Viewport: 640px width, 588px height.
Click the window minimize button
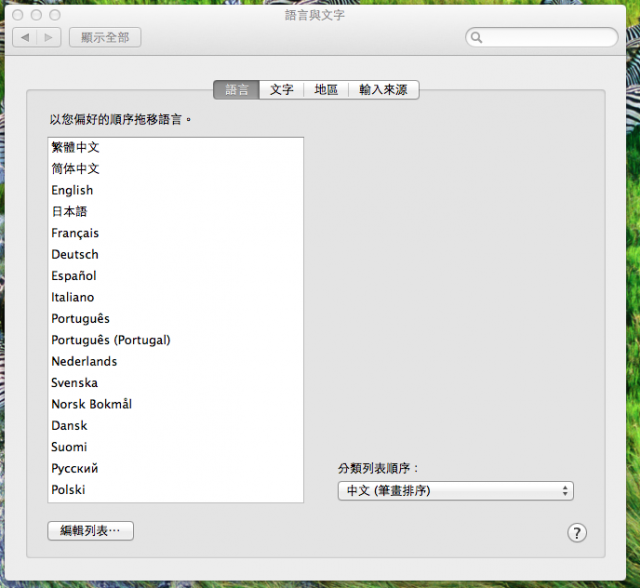(36, 15)
